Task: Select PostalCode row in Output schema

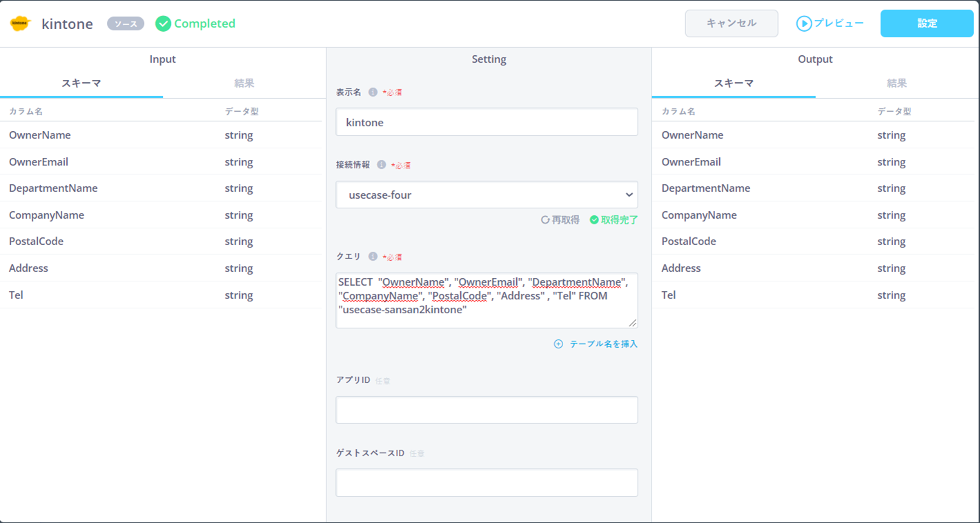Action: (813, 241)
